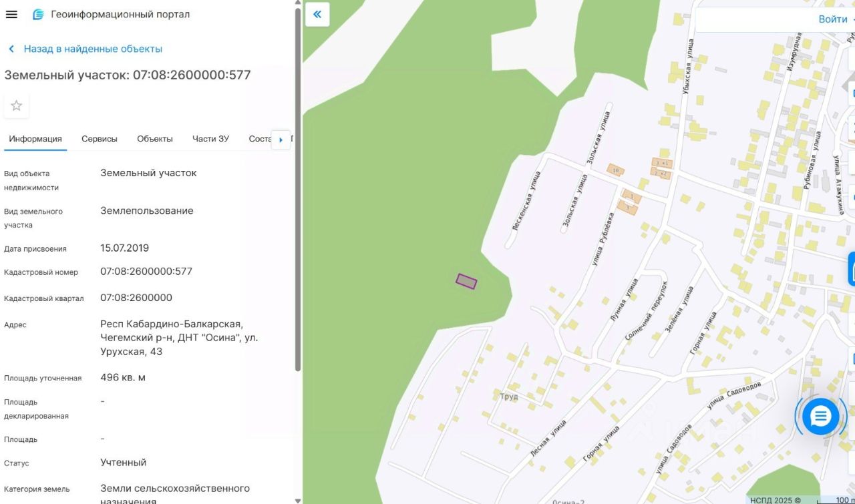The height and width of the screenshot is (504, 855).
Task: Switch to the Сервисы tab
Action: pos(100,139)
